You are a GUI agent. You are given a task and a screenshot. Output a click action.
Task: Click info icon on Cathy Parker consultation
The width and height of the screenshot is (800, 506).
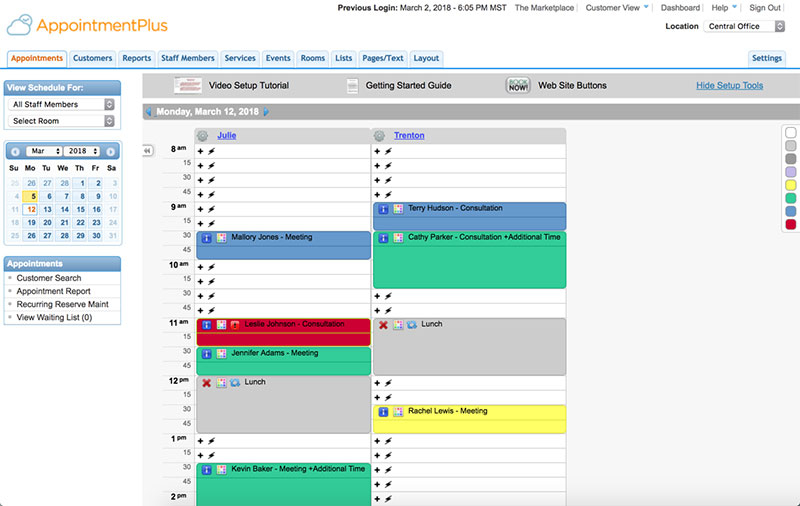point(383,238)
